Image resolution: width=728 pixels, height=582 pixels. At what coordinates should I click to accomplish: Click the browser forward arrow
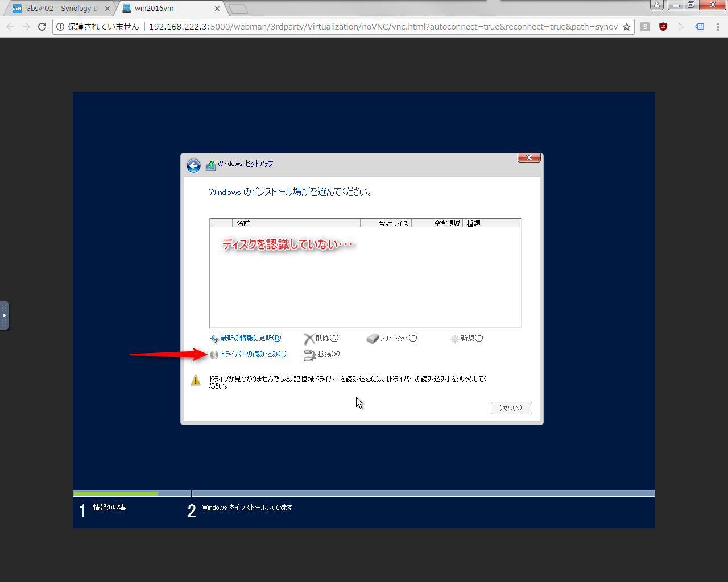(26, 27)
